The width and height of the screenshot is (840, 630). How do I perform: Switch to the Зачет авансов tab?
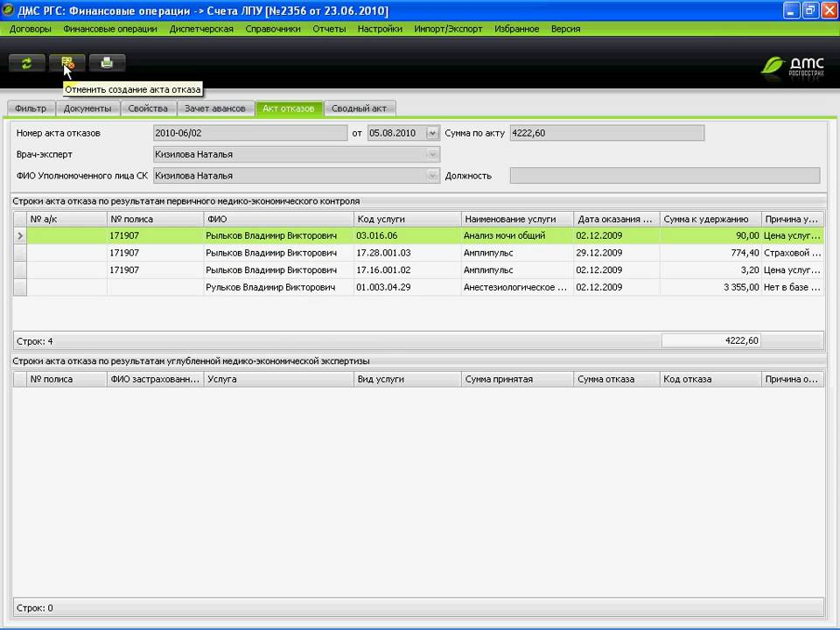click(215, 108)
